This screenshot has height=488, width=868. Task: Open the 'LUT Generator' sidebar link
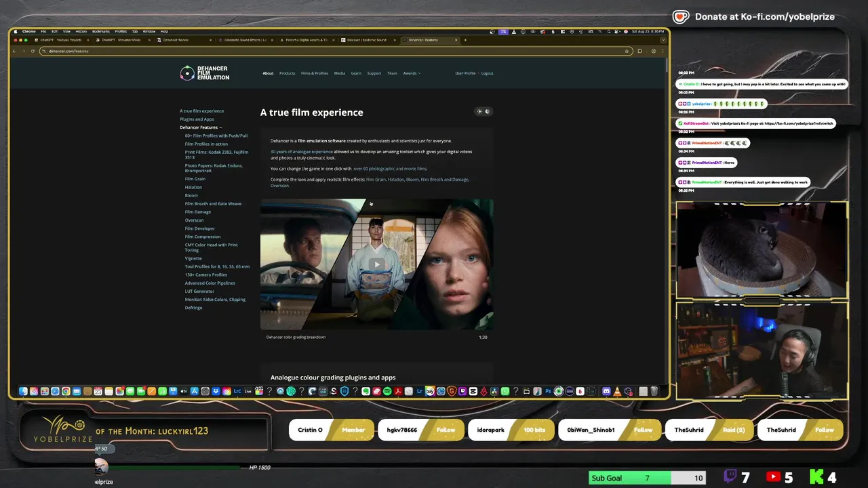(x=199, y=291)
